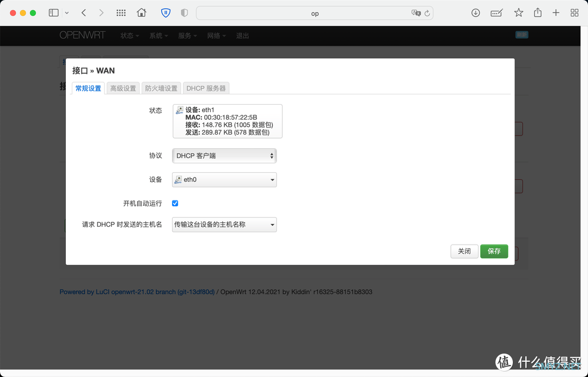Open the page translate icon
The height and width of the screenshot is (377, 588).
416,13
